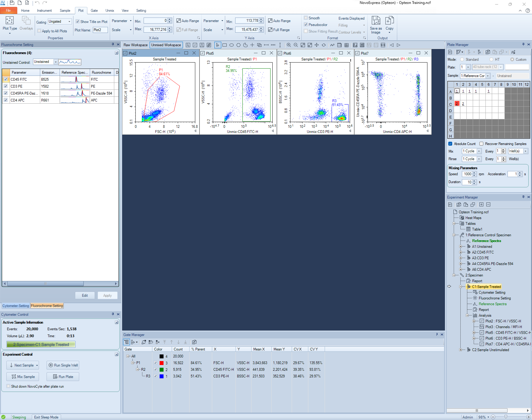Choose the Zoom In tool on workspace toolbar

point(288,45)
